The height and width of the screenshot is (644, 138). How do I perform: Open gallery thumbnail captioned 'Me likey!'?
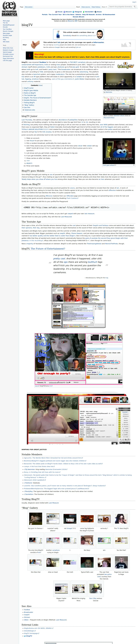87,541
